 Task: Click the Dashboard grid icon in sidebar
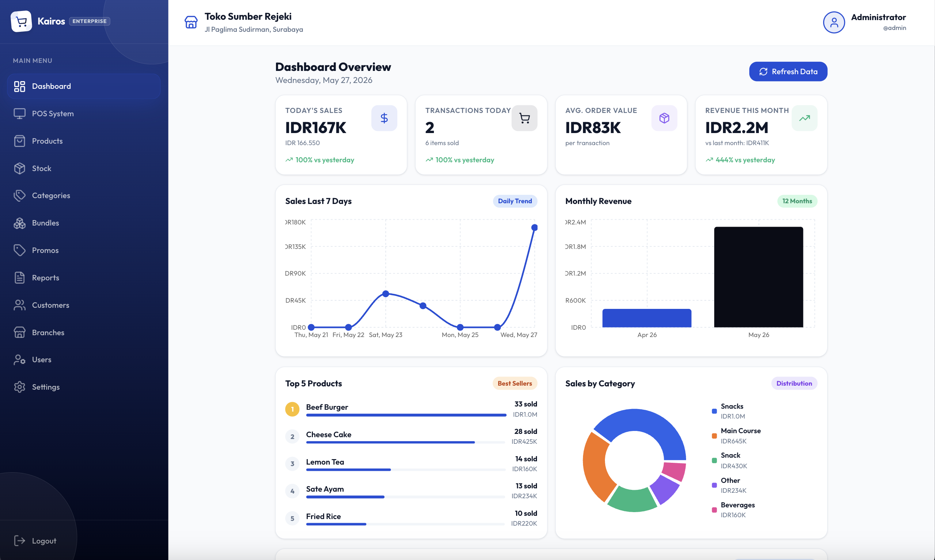pyautogui.click(x=20, y=86)
